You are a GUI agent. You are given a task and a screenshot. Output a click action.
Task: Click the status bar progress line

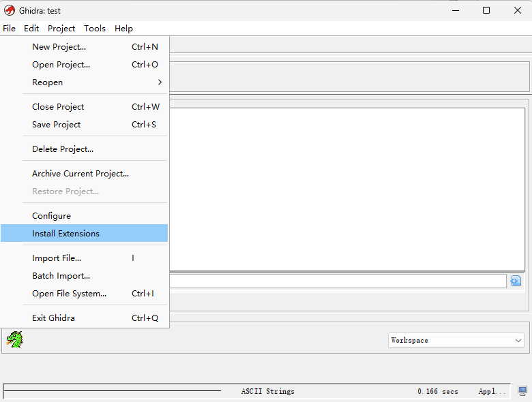113,391
